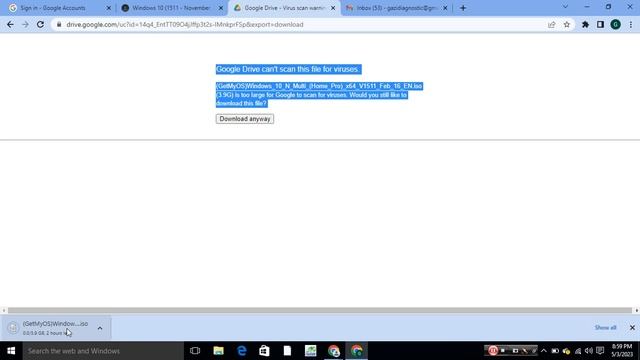The height and width of the screenshot is (360, 640).
Task: Select the Google Drive - Virus scan warning tab
Action: [284, 8]
